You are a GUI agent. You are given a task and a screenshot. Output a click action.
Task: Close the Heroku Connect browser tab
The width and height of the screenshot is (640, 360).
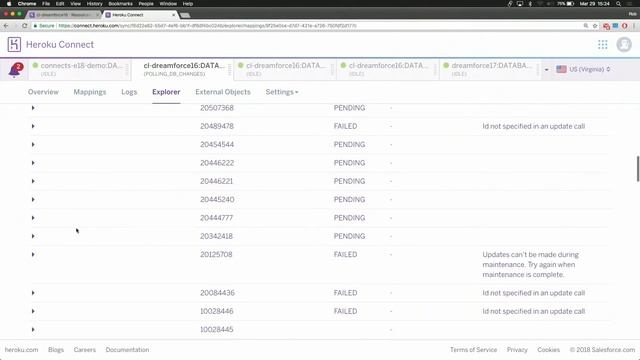pyautogui.click(x=173, y=15)
